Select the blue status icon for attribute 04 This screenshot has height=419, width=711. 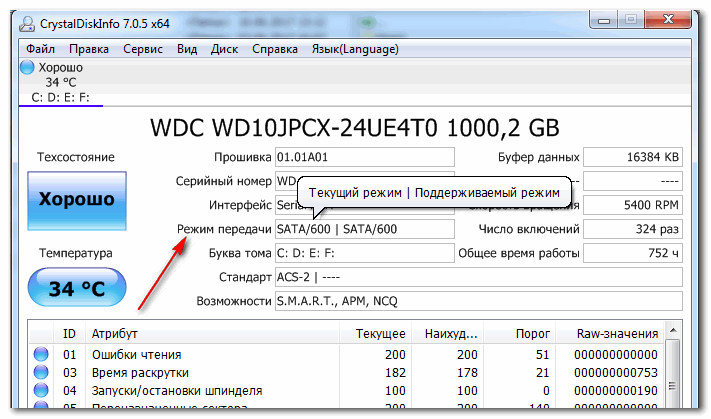[x=41, y=390]
